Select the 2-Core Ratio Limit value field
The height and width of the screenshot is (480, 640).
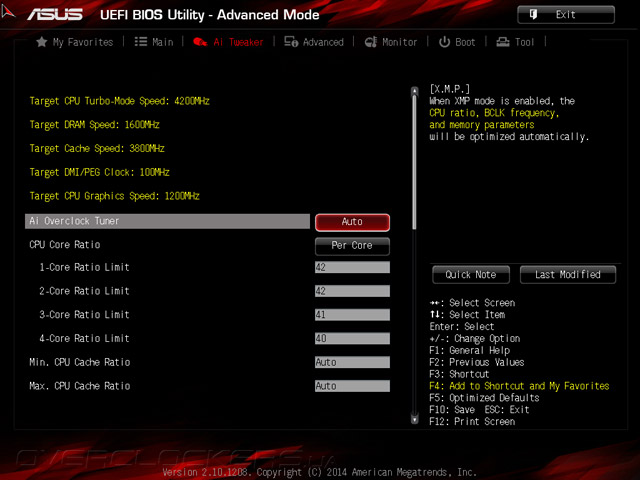(x=352, y=291)
